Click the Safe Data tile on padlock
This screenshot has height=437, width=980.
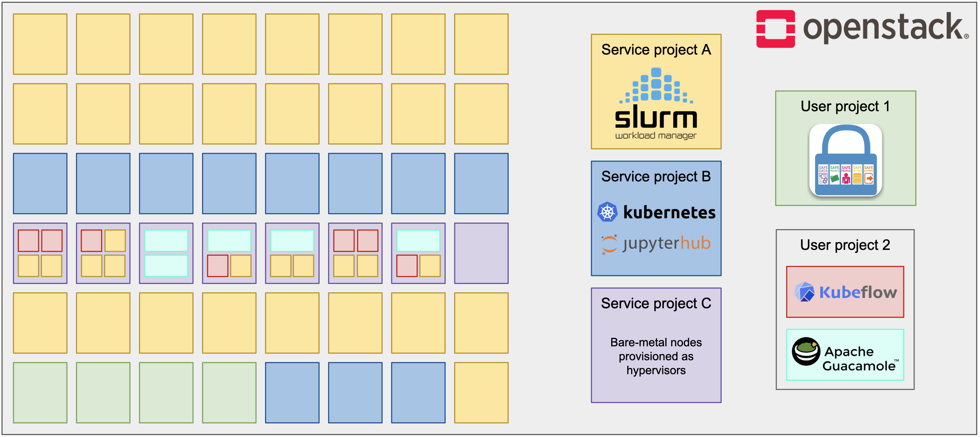pyautogui.click(x=823, y=175)
